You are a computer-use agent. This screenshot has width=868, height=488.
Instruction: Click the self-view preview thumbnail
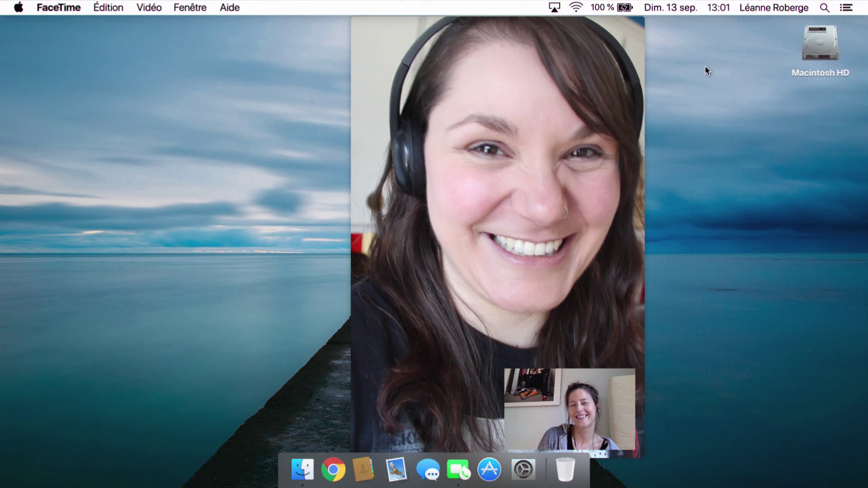(x=570, y=409)
